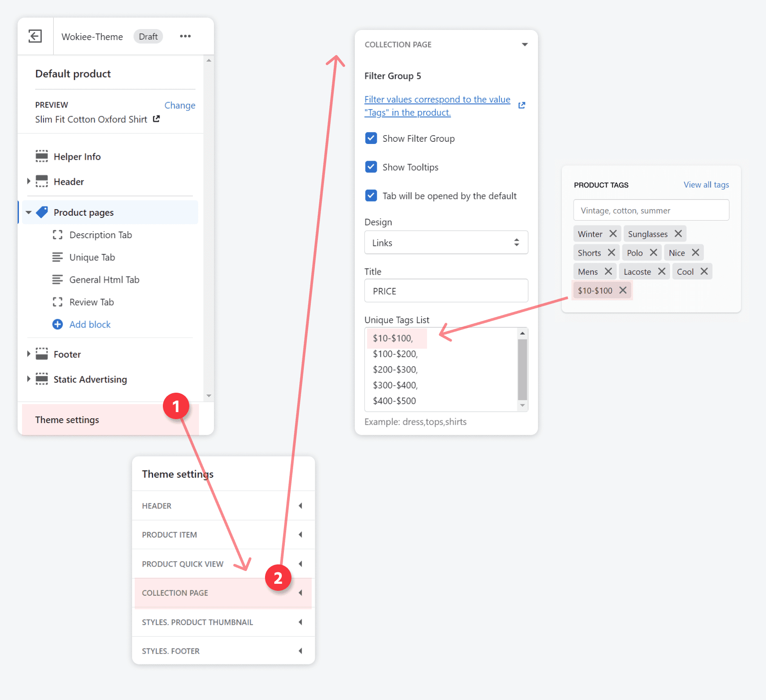Click the Change preview link
This screenshot has height=700, width=766.
tap(180, 105)
